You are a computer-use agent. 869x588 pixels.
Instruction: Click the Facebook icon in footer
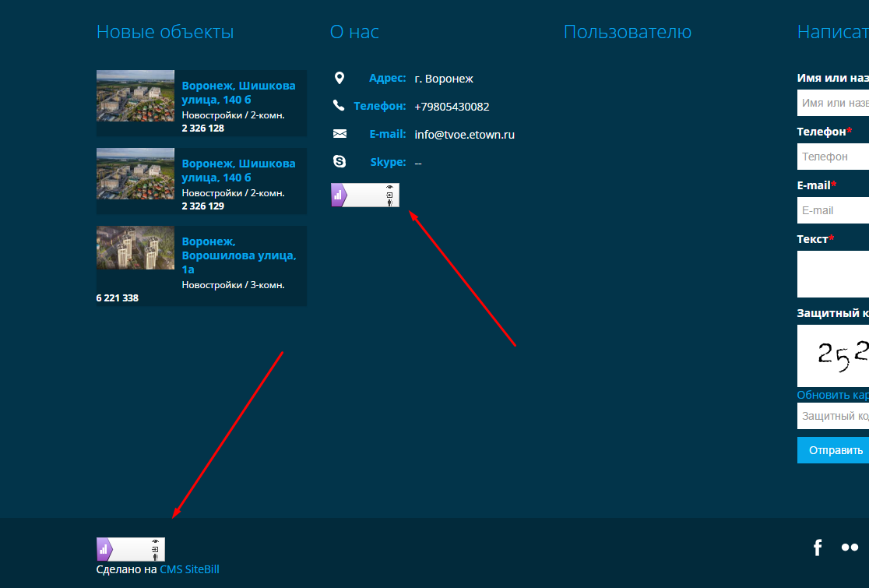(x=818, y=548)
